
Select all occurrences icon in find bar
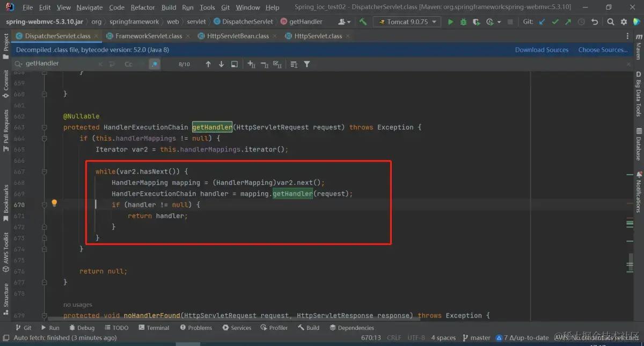point(277,64)
